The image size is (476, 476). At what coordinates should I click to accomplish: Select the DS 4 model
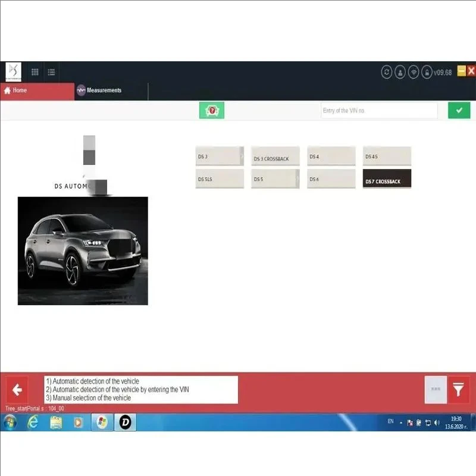(331, 156)
